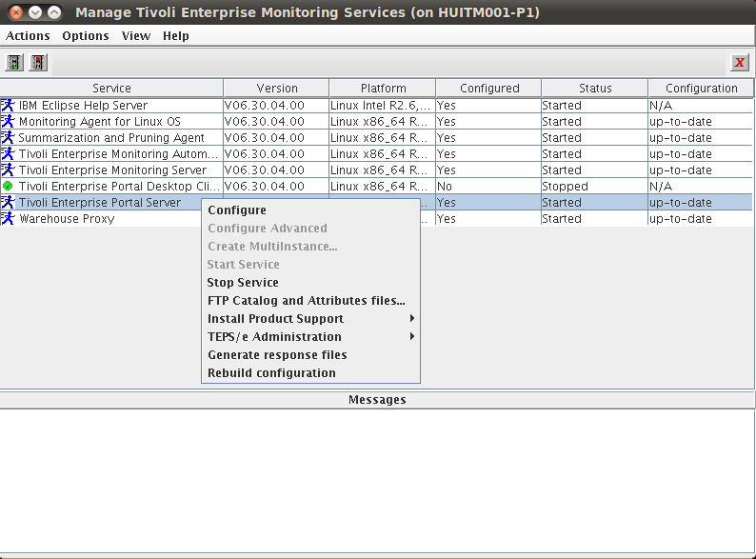Click running-man icon of Tivoli Enterprise Portal Server
Image resolution: width=756 pixels, height=559 pixels.
[x=8, y=202]
